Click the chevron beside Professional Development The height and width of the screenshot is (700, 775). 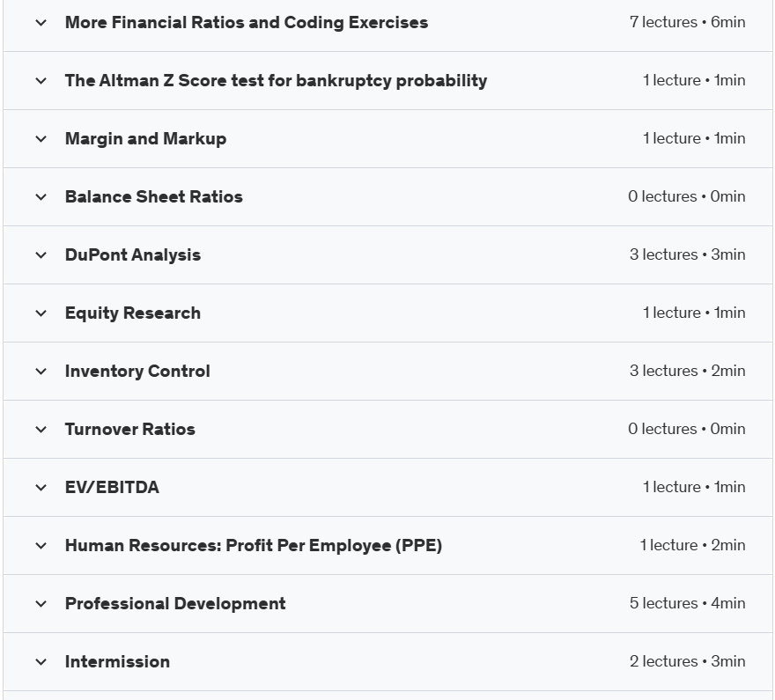(x=41, y=604)
